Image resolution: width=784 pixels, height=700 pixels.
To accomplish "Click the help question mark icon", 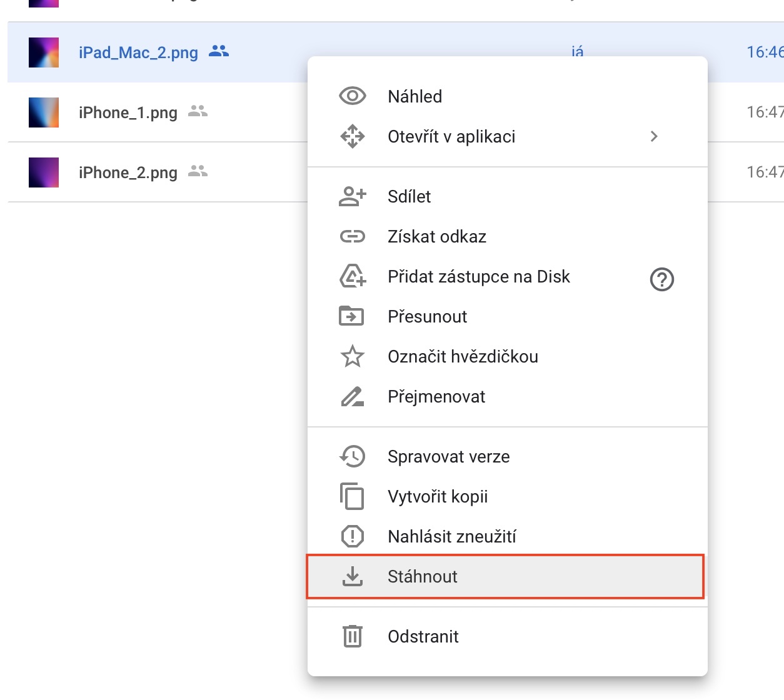I will pos(661,279).
